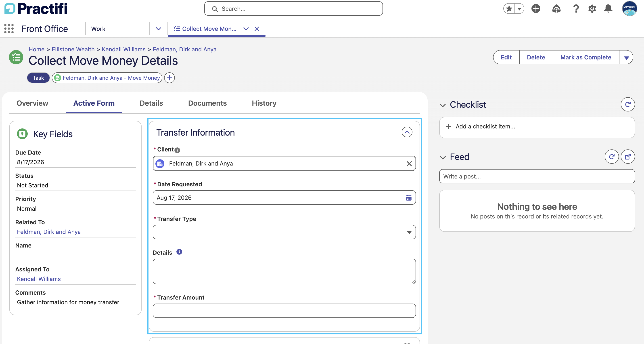Open the Ellistone Wealth breadcrumb
This screenshot has height=344, width=644.
[73, 49]
